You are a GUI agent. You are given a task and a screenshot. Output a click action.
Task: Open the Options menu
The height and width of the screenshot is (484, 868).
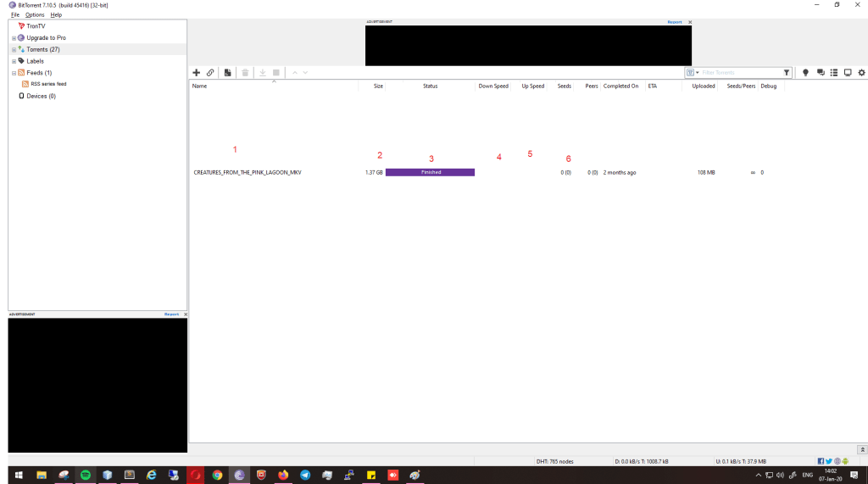(35, 15)
